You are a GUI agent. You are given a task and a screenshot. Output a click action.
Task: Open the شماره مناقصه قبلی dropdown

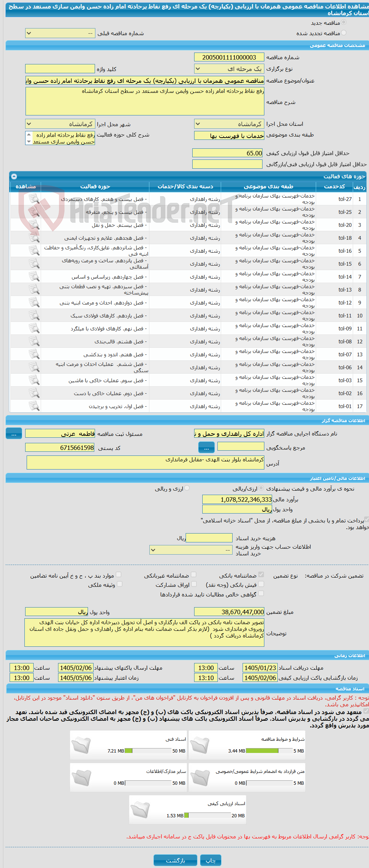tap(60, 33)
